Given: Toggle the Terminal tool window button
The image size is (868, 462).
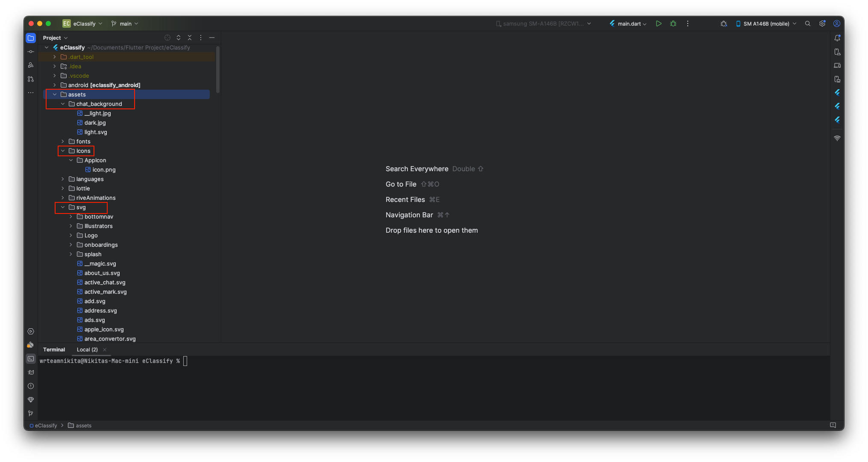Looking at the screenshot, I should pyautogui.click(x=31, y=359).
